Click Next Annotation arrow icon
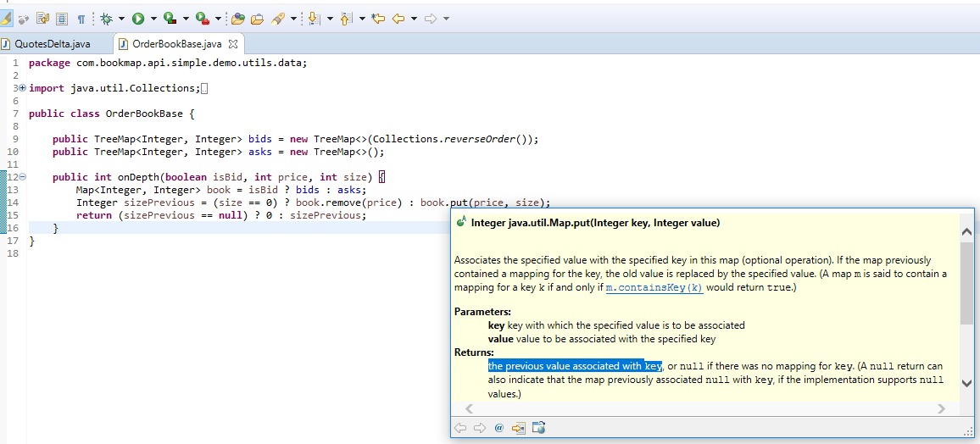Image resolution: width=980 pixels, height=444 pixels. pyautogui.click(x=313, y=18)
